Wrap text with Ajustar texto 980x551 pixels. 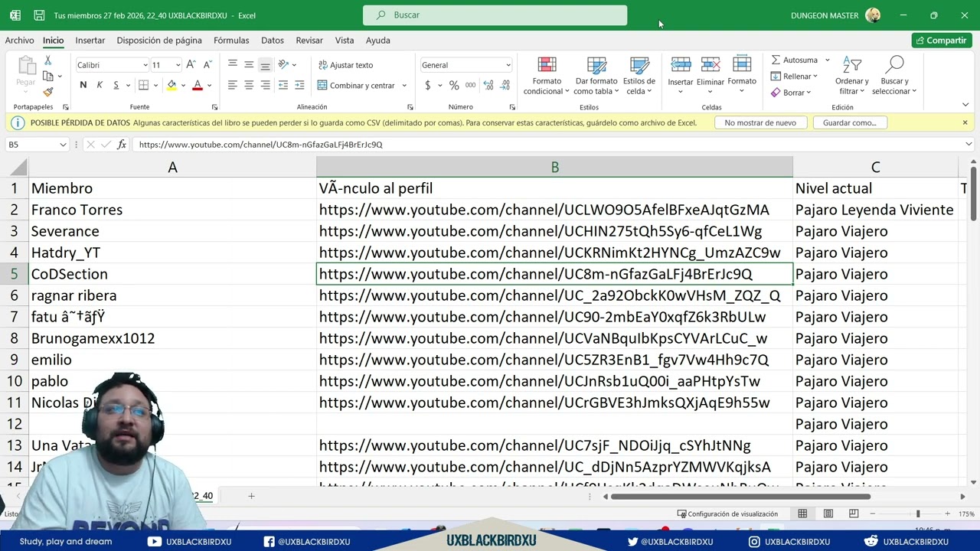coord(346,65)
